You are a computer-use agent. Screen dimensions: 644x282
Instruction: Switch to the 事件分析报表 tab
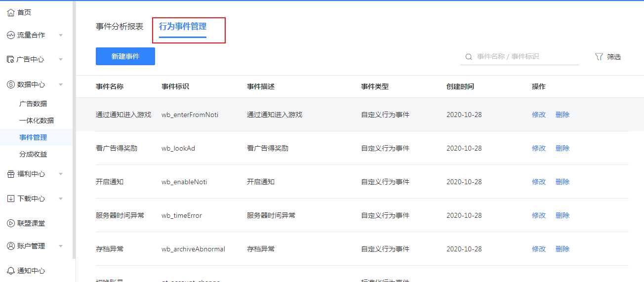[x=120, y=27]
